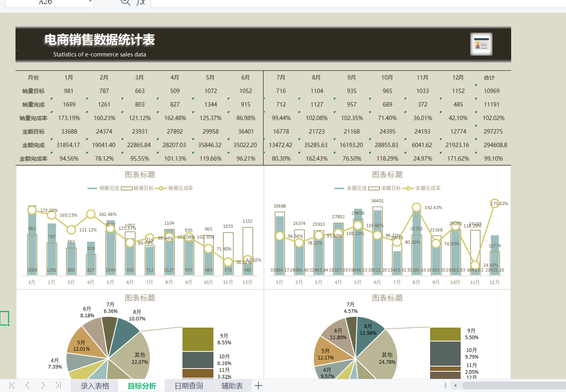Select the title of the sales-volume combo chart
Viewport: 566px width, 392px height.
pos(140,175)
